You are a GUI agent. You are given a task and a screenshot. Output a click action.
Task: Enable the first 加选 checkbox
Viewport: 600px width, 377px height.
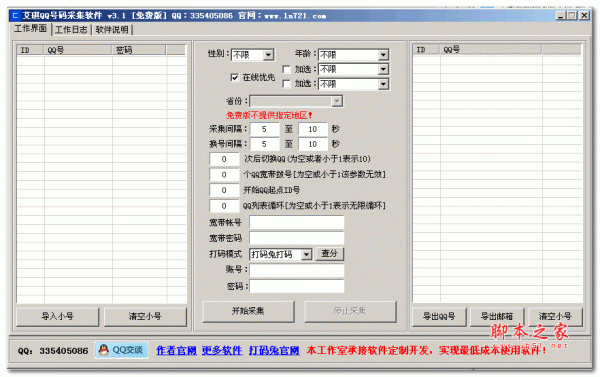point(286,69)
